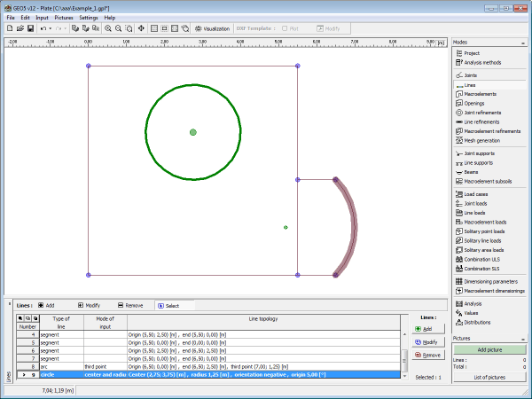Toggle the Select mode for lines
This screenshot has height=399, width=532.
pyautogui.click(x=168, y=305)
